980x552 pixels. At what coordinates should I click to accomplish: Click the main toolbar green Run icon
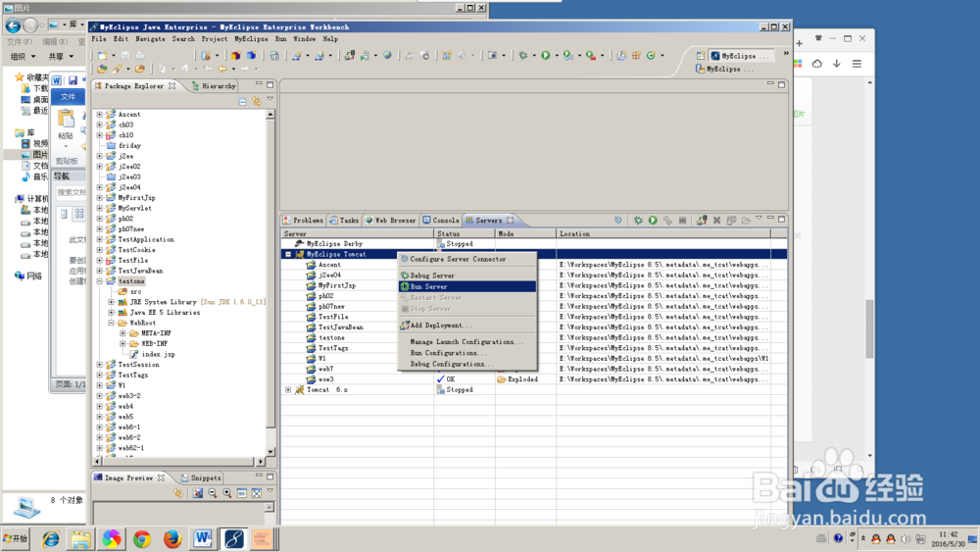(x=546, y=56)
